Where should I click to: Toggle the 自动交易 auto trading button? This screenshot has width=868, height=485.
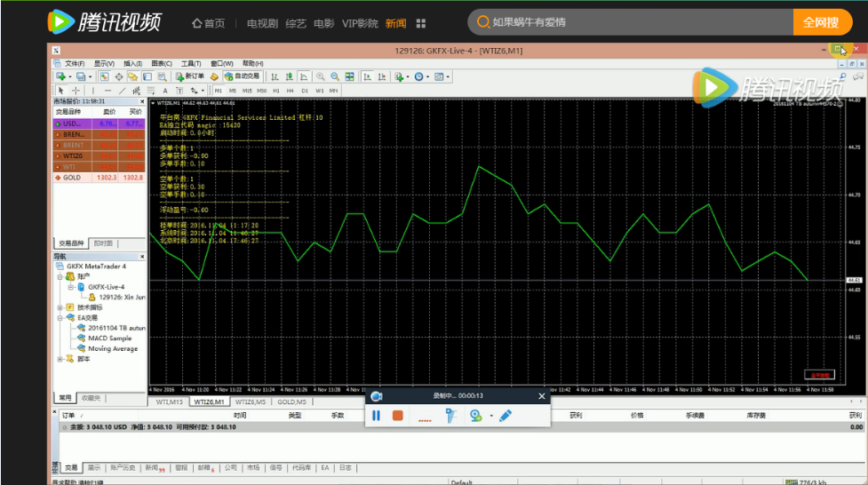[x=242, y=76]
